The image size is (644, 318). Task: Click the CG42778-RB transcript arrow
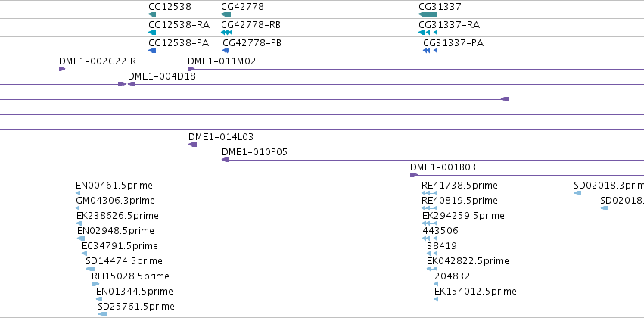[227, 33]
